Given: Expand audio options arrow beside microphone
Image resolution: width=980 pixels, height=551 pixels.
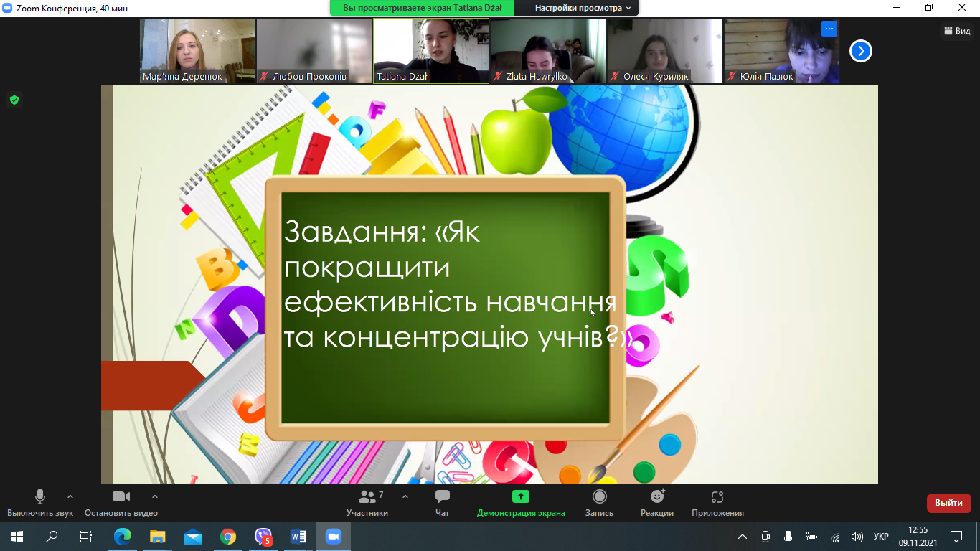Looking at the screenshot, I should tap(70, 496).
